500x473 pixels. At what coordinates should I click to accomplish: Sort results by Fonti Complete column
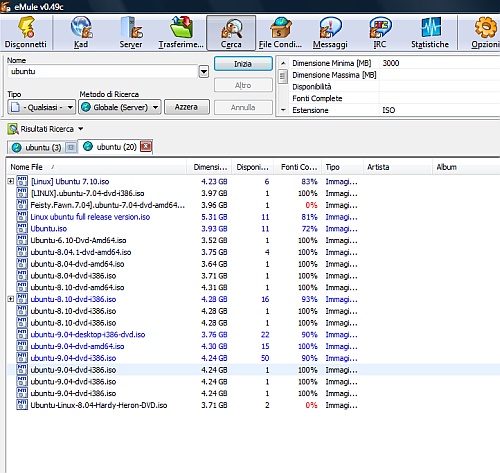click(x=298, y=167)
